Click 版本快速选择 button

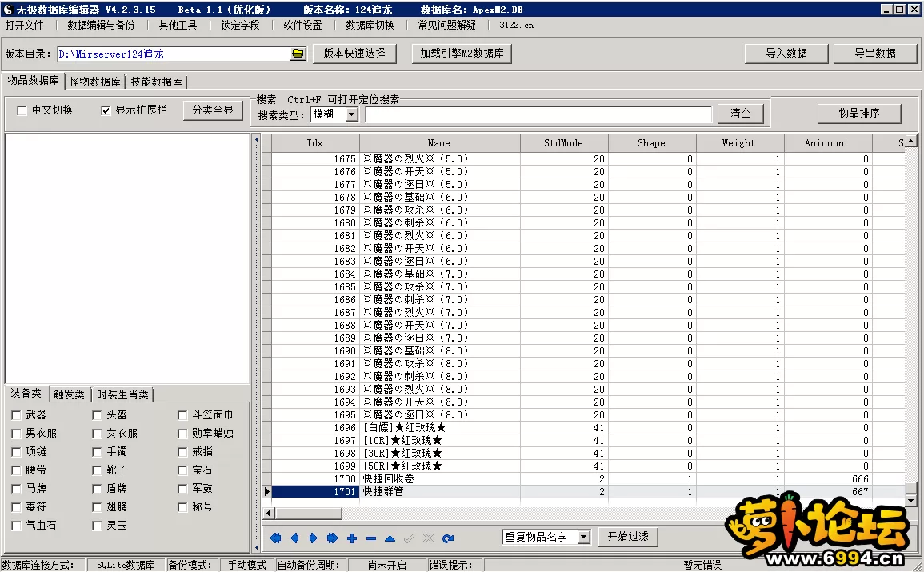pos(354,53)
